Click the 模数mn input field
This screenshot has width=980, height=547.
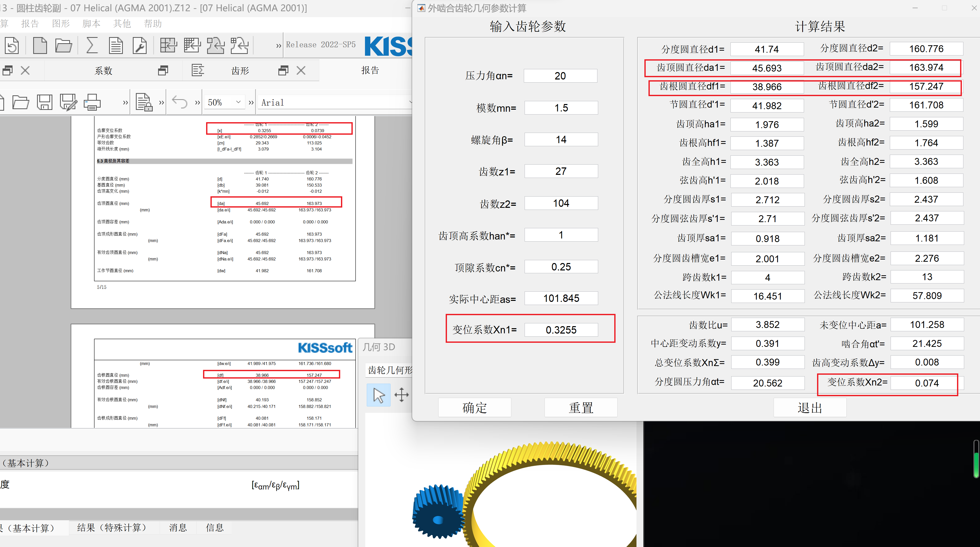coord(561,108)
